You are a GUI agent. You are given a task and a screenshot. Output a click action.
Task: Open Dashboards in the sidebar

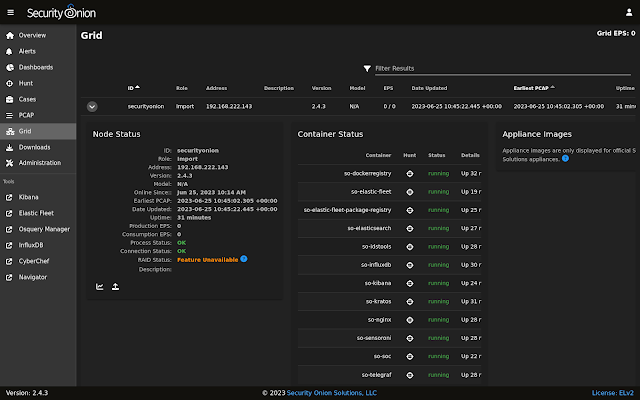(38, 67)
